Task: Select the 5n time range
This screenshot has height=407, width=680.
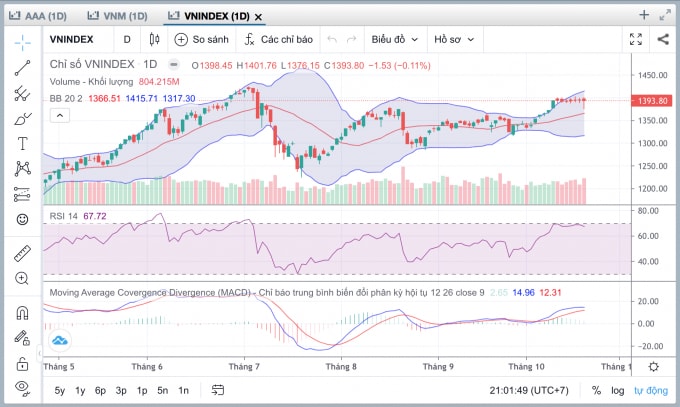Action: click(x=163, y=391)
